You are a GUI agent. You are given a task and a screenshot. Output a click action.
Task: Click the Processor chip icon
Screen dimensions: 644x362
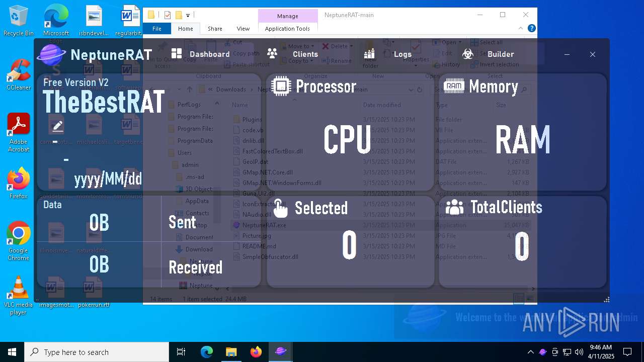(281, 86)
